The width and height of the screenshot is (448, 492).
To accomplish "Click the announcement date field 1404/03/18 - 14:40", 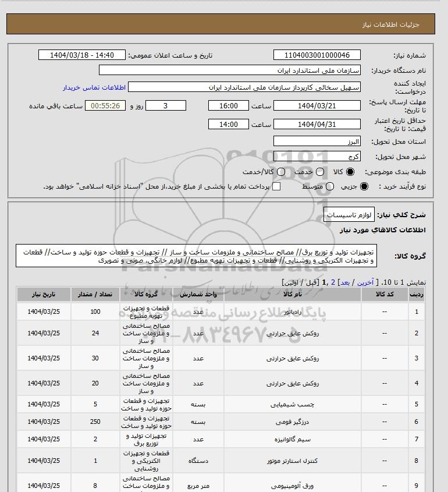I will pyautogui.click(x=82, y=55).
